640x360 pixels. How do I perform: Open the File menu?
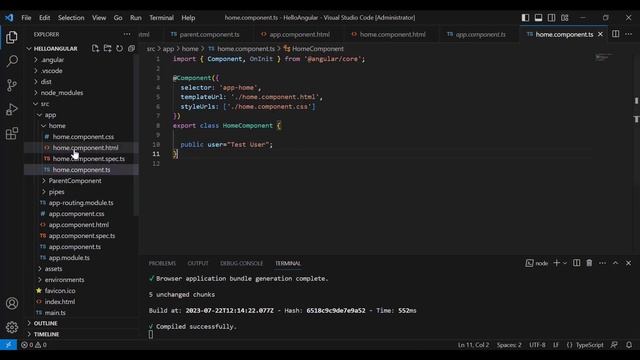click(x=26, y=18)
